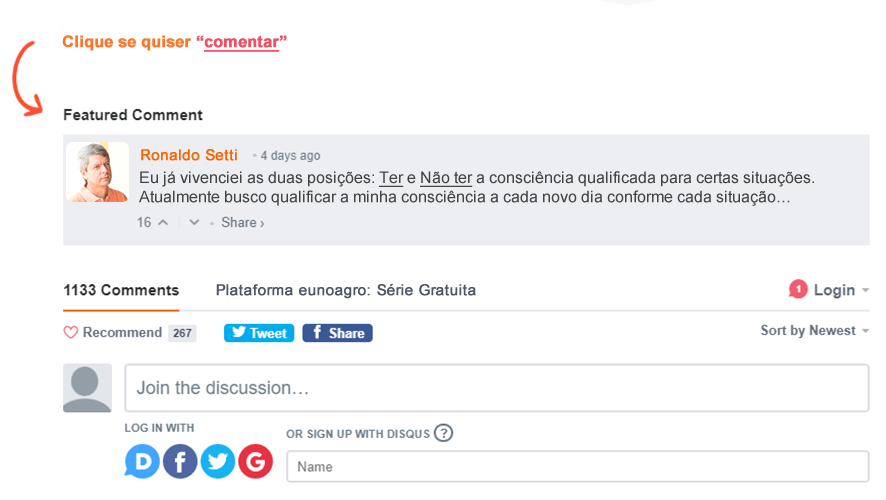Viewport: 886px width, 500px height.
Task: Expand the Share options on the featured comment
Action: click(x=242, y=223)
